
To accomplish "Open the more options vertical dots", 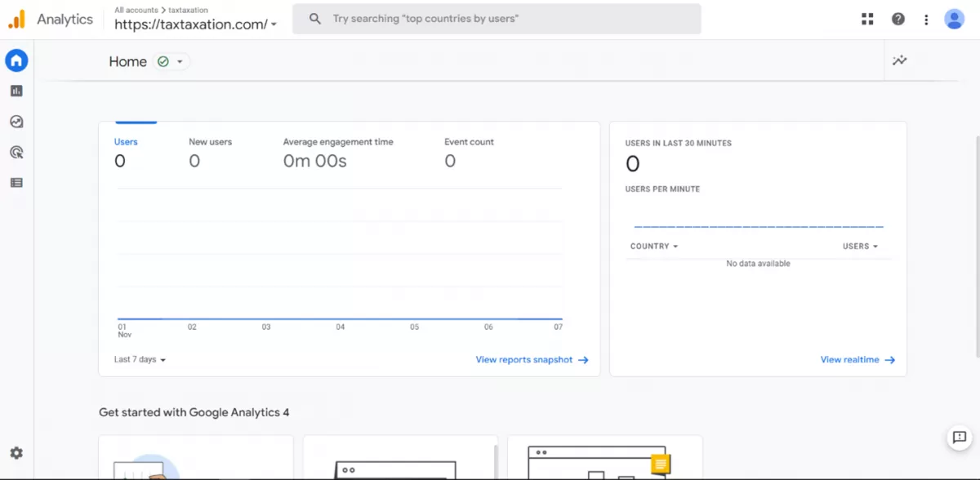I will click(926, 19).
